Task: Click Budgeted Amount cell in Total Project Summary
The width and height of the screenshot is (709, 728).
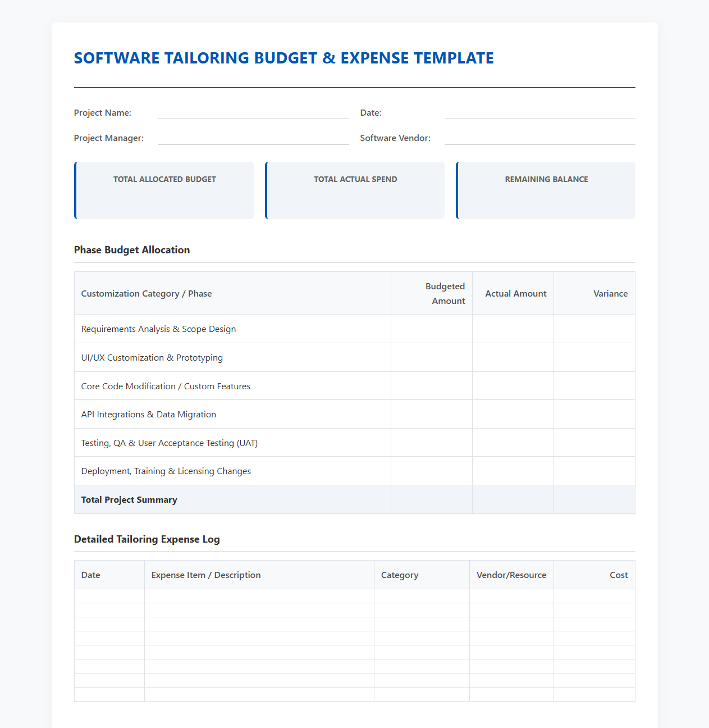Action: (432, 499)
